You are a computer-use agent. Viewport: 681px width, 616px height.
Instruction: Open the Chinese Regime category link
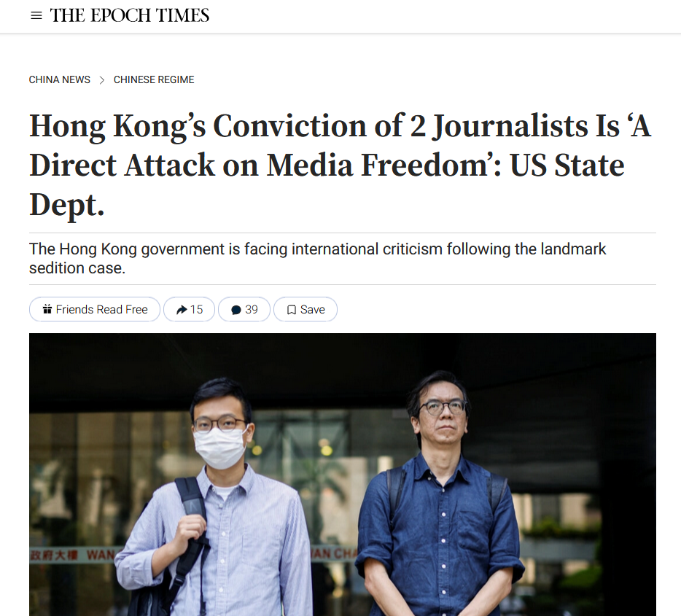(154, 80)
